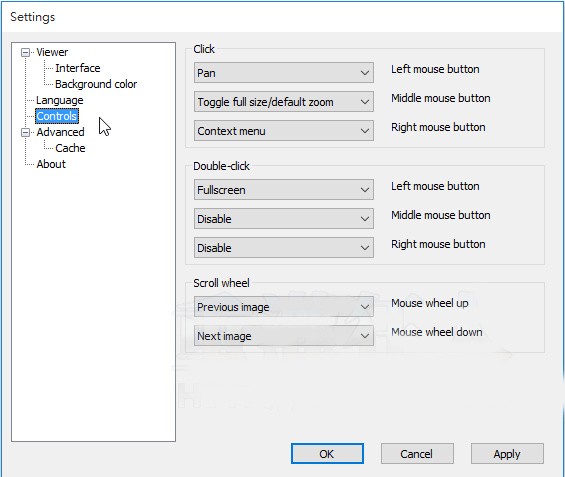Open the Next image wheel-down dropdown

pos(284,336)
